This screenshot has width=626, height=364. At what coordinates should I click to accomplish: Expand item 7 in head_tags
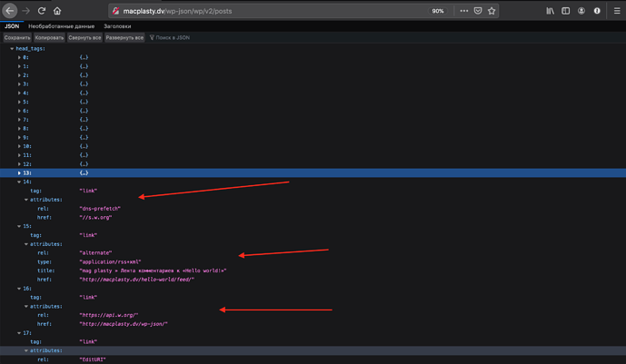(x=19, y=120)
